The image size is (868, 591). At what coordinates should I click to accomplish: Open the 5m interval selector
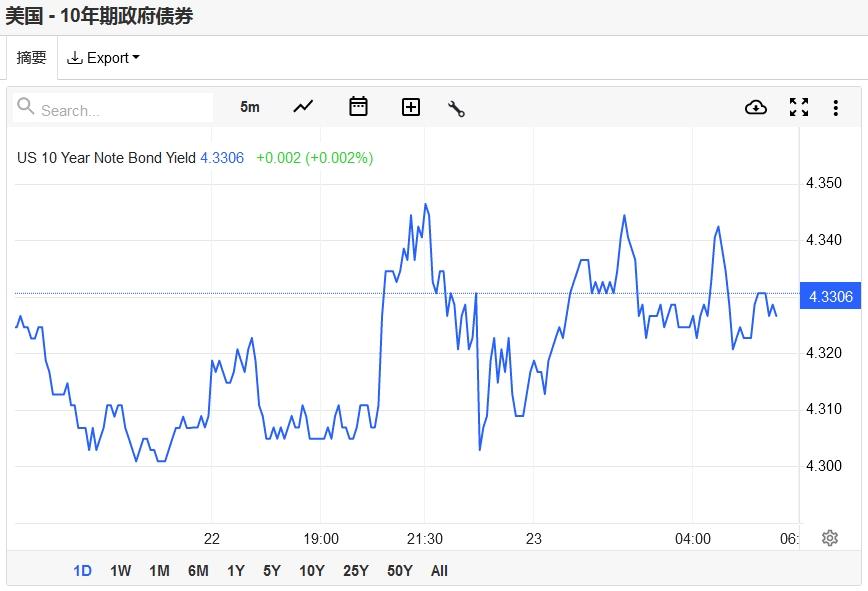pyautogui.click(x=250, y=107)
